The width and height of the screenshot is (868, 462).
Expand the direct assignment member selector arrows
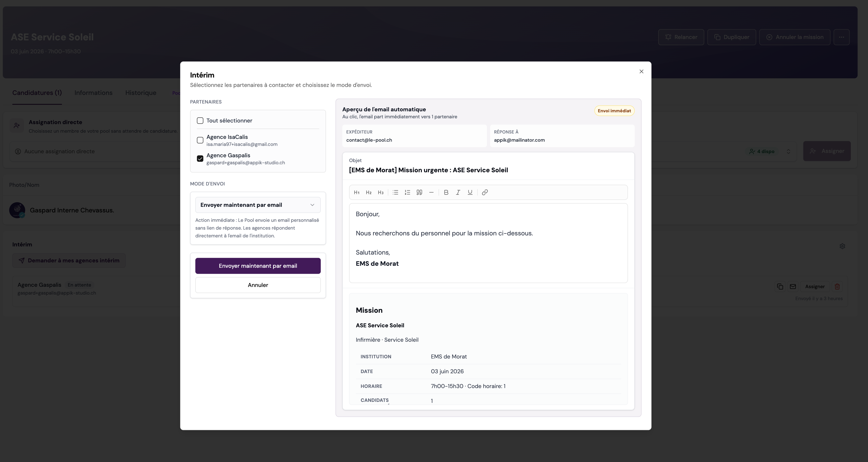(789, 151)
